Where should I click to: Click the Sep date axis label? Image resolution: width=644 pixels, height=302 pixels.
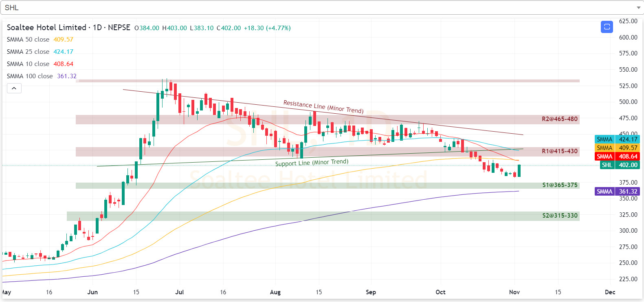[x=371, y=292]
